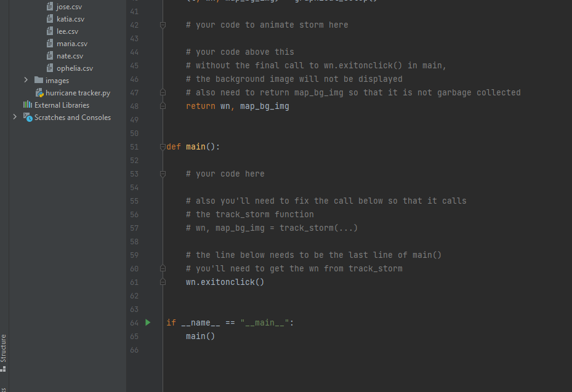Select the images folder

pos(57,81)
